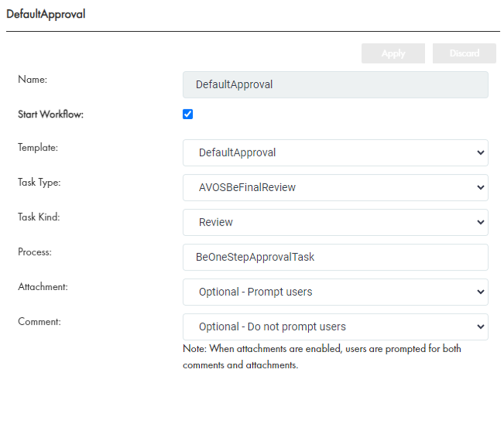Click the DefaultApproval page heading

(46, 14)
